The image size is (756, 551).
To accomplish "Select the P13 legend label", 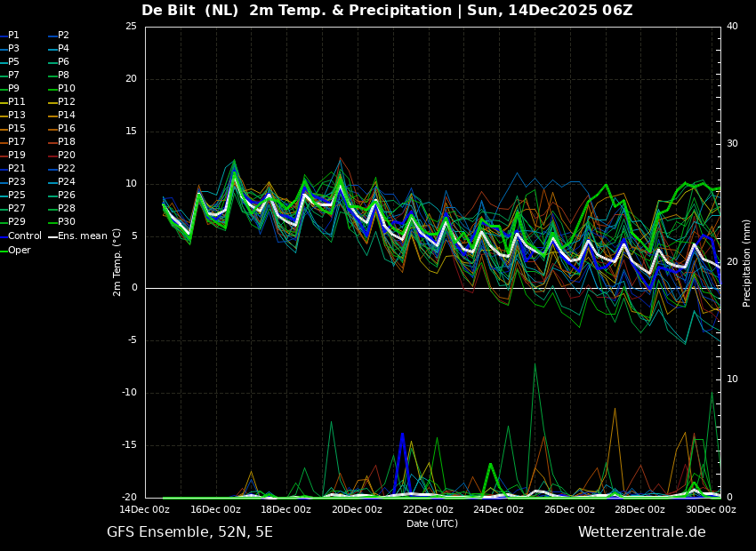I will [x=17, y=116].
